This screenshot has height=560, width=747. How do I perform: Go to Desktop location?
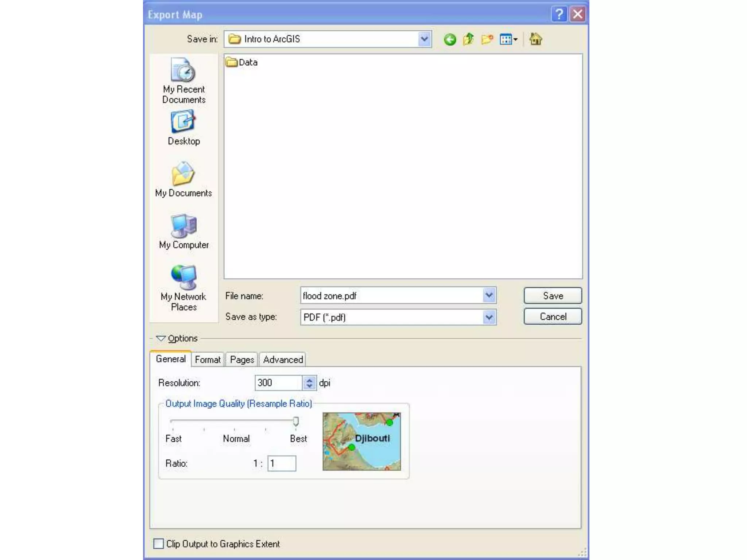(x=184, y=128)
